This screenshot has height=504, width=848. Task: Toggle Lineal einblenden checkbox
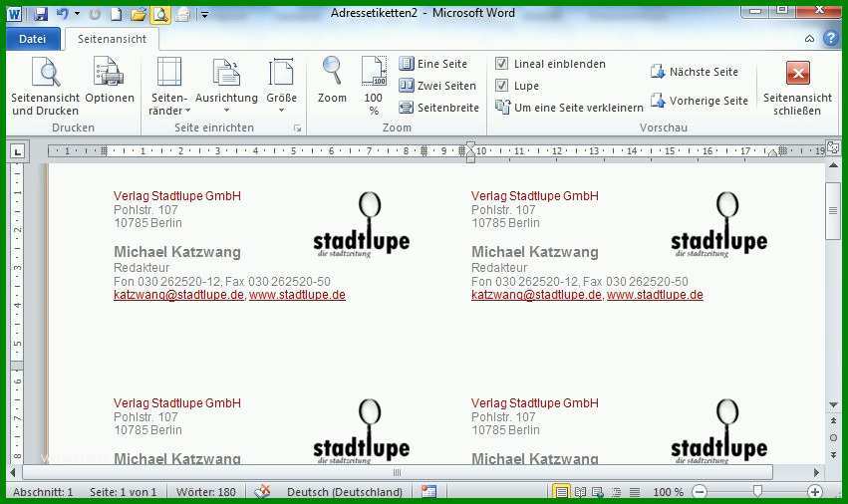[502, 64]
